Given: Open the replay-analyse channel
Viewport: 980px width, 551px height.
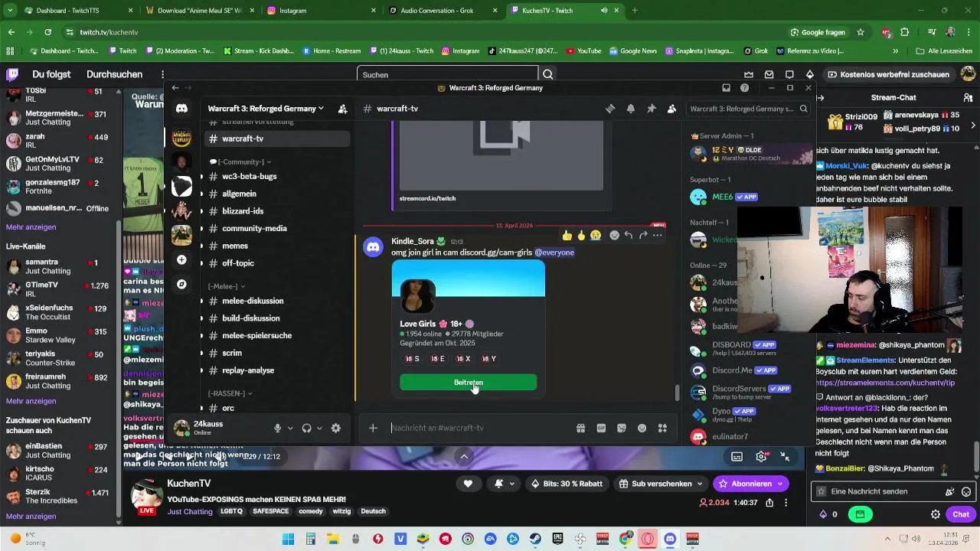Looking at the screenshot, I should [247, 370].
